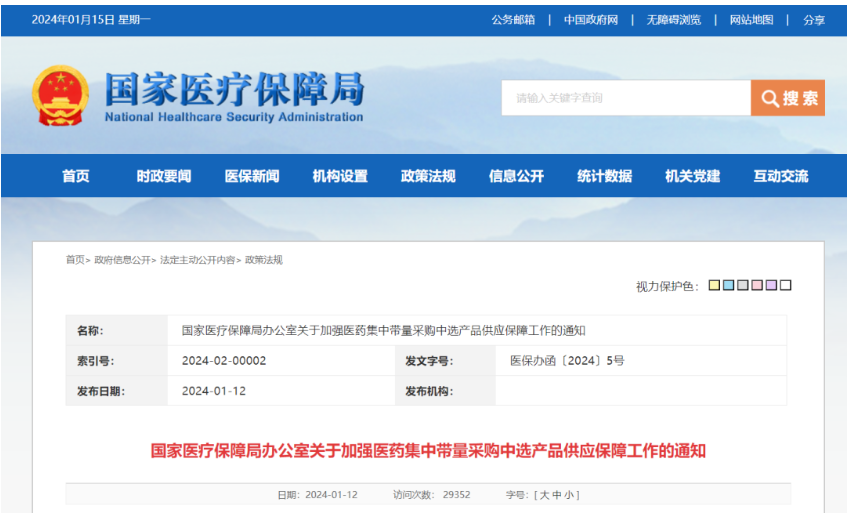Set font size to 中 medium
This screenshot has width=857, height=519.
click(x=557, y=495)
